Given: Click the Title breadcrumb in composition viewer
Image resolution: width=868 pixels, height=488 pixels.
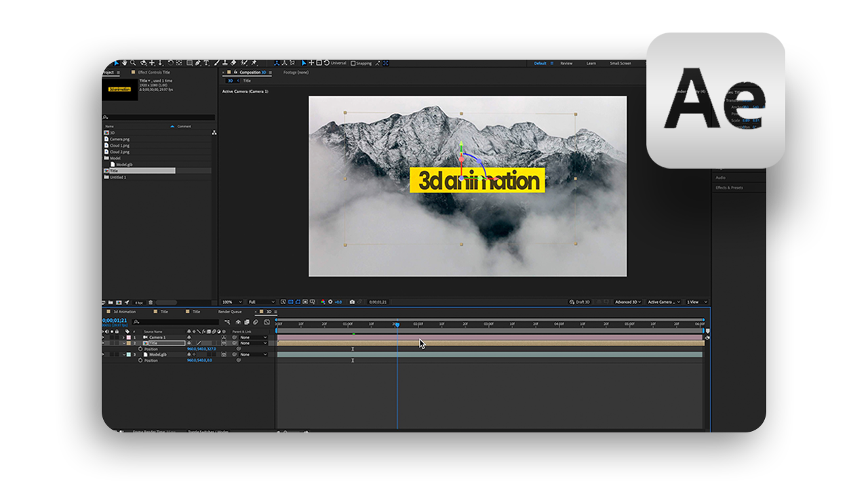Looking at the screenshot, I should pos(248,81).
